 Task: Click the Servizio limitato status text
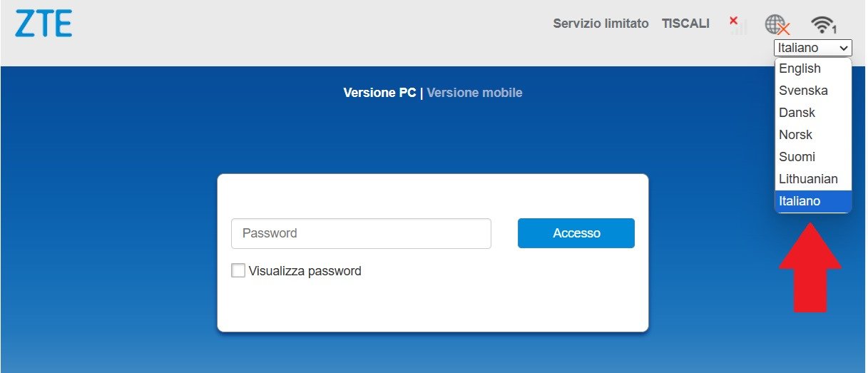[x=601, y=24]
